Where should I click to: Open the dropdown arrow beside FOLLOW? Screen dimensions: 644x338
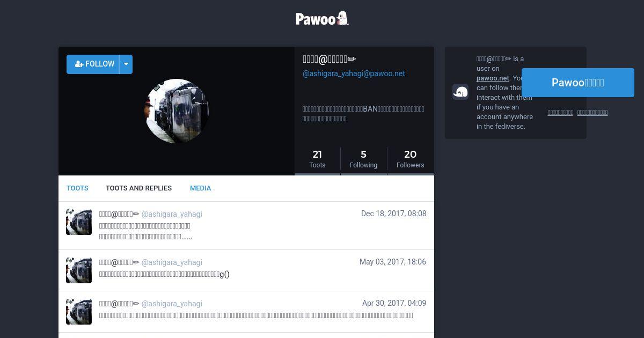tap(126, 64)
